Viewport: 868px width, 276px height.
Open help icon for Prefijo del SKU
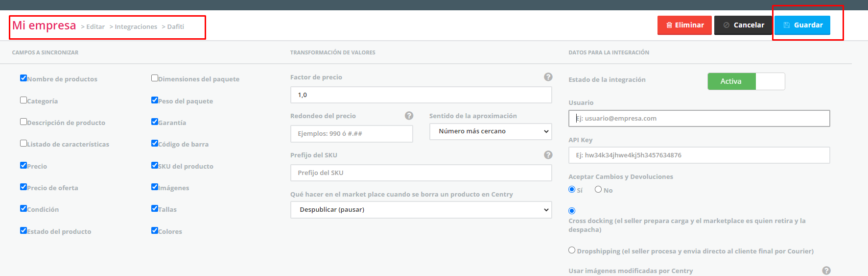pos(548,155)
